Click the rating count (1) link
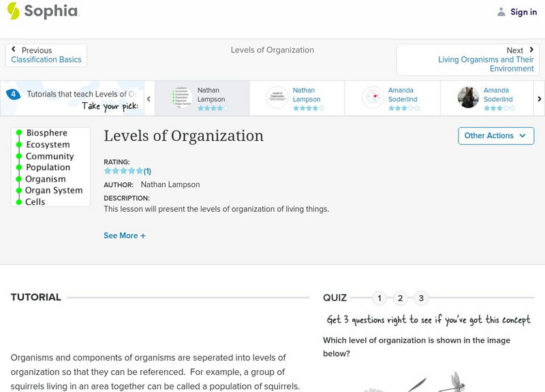The width and height of the screenshot is (545, 392). click(147, 171)
